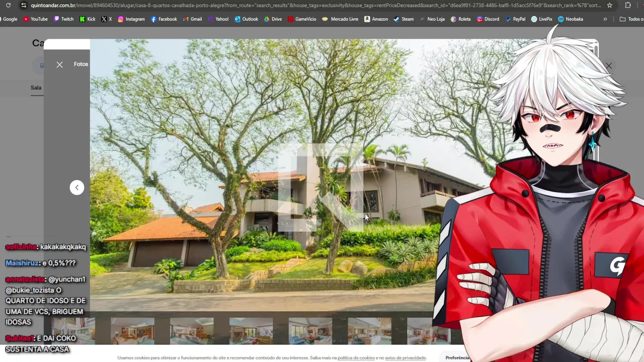
Task: Open the Instagram bookmark
Action: coord(131,19)
